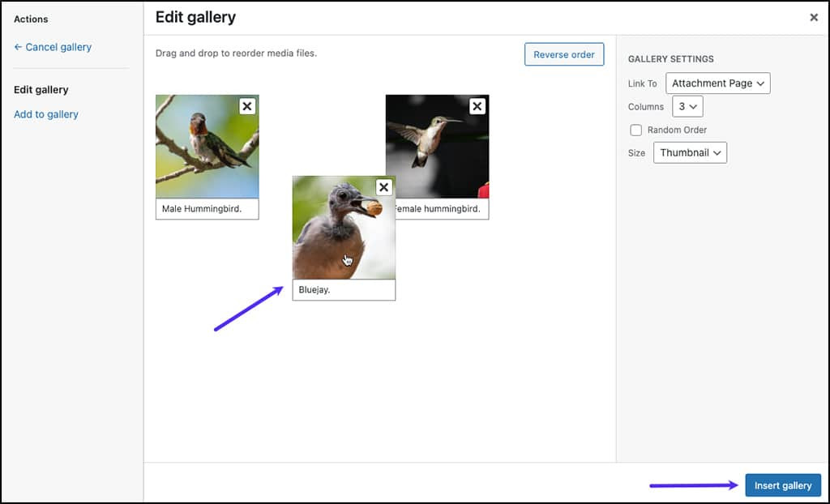This screenshot has height=504, width=830.
Task: Open the Size dropdown set to Thumbnail
Action: click(x=689, y=152)
